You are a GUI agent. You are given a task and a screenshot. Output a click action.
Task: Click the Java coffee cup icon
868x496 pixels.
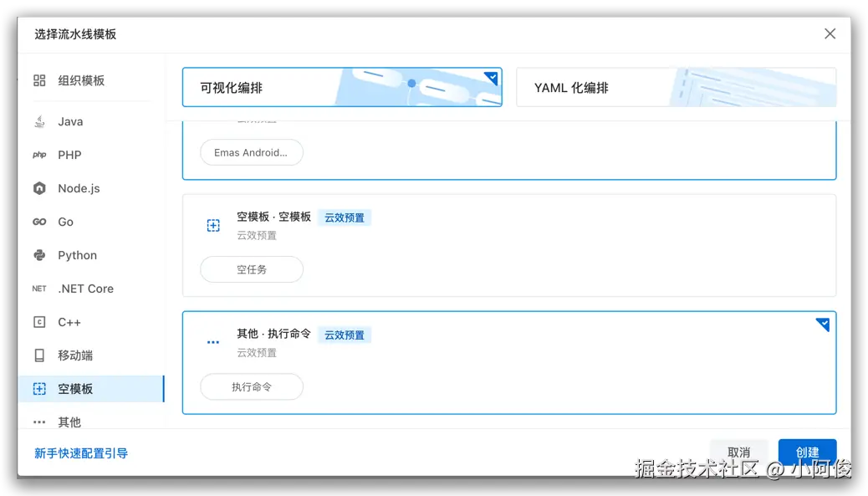coord(39,121)
